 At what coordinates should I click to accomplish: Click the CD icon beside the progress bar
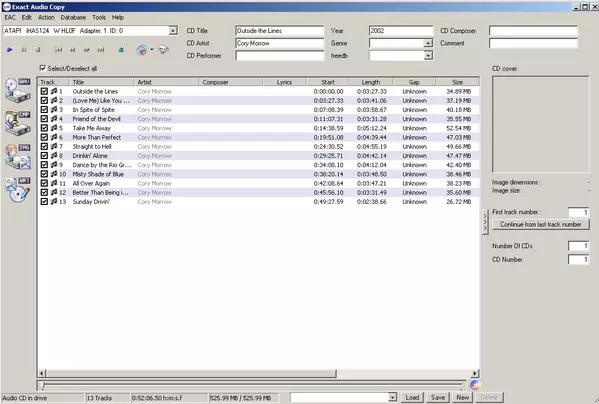(x=475, y=385)
